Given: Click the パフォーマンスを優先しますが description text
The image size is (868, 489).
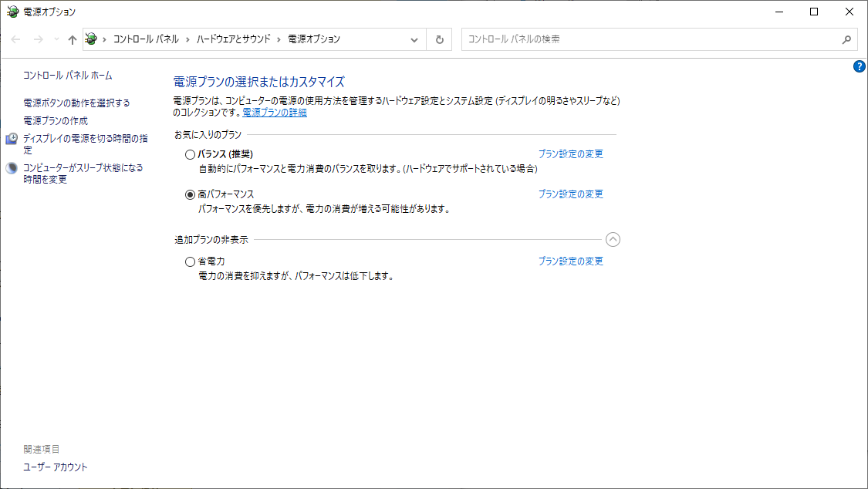Looking at the screenshot, I should (x=324, y=209).
